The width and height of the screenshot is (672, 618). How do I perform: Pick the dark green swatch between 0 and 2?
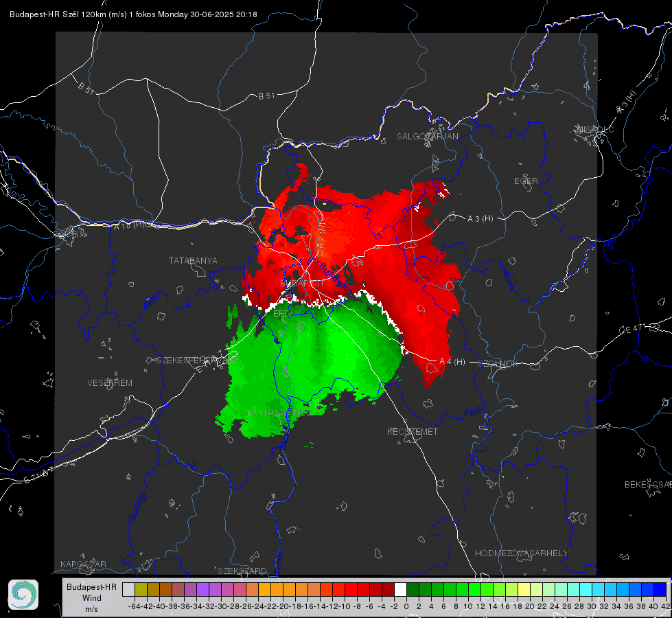413,589
